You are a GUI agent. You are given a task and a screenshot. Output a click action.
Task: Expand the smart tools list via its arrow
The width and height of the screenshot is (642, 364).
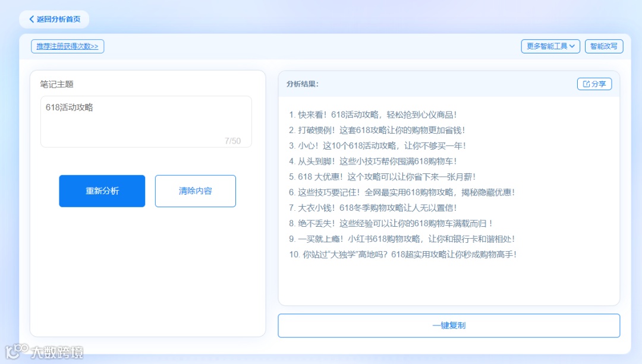point(572,46)
